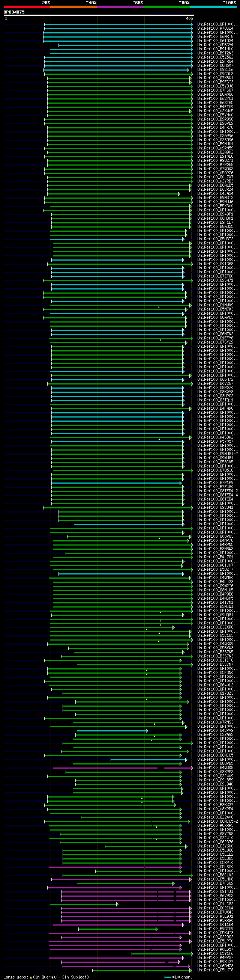Select hit label UniRef100_Q66H72
This screenshot has height=980, width=240.
coord(215,379)
